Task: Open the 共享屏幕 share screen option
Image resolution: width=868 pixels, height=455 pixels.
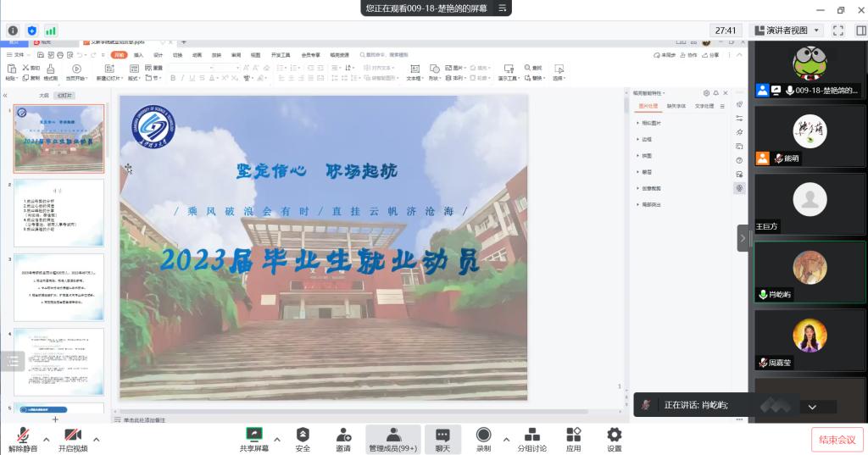Action: click(x=253, y=439)
